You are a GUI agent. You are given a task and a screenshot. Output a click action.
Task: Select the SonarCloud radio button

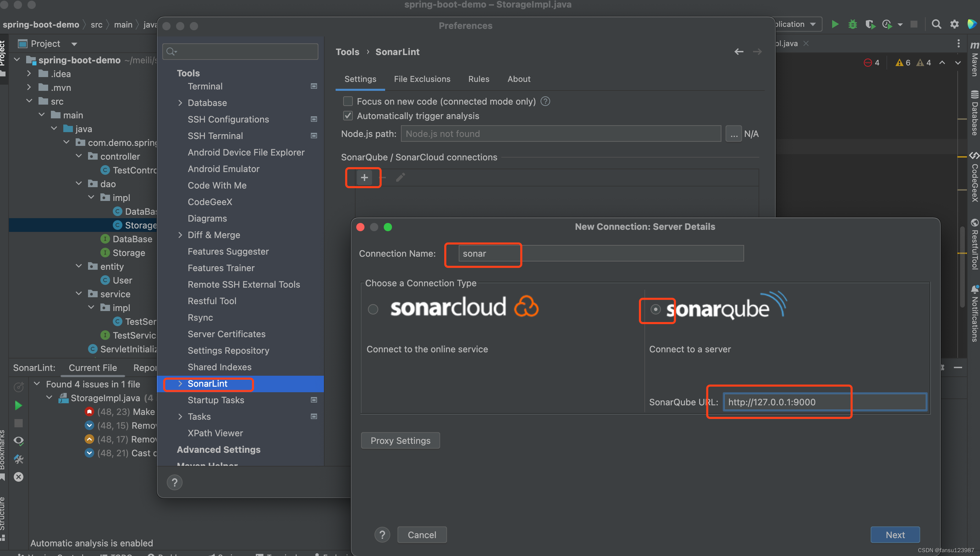(x=373, y=309)
